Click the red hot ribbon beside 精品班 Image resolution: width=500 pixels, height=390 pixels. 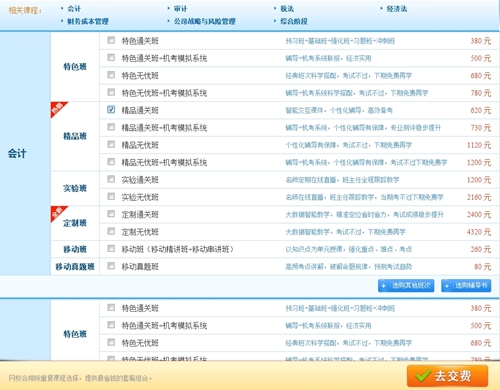pos(59,109)
